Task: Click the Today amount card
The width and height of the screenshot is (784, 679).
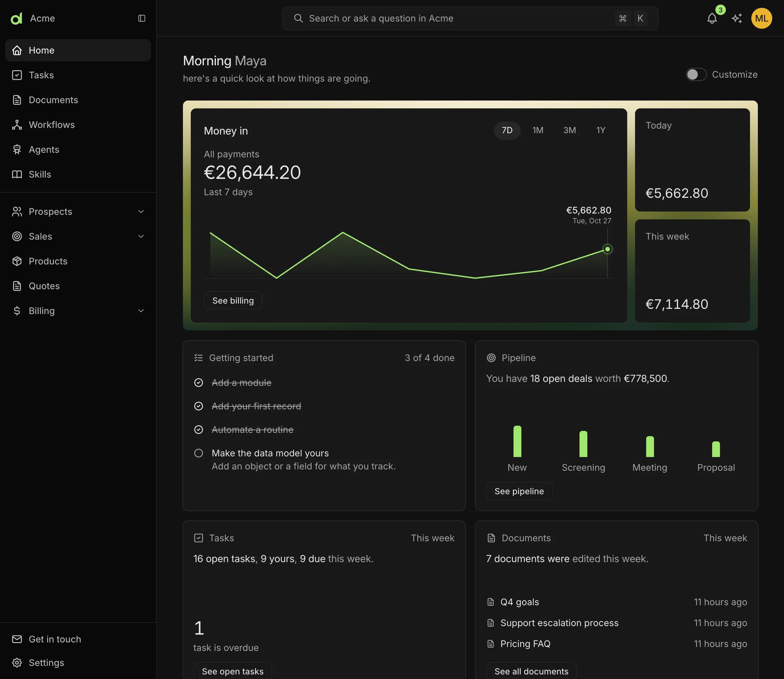Action: [692, 160]
